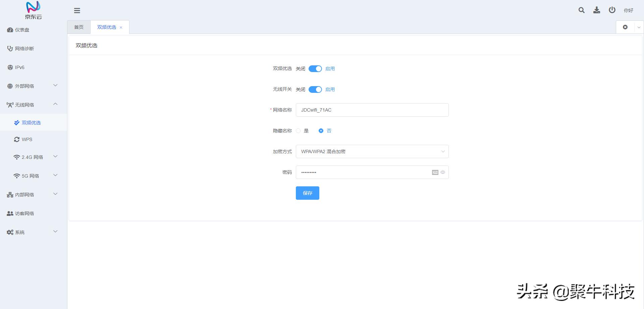
Task: Select 双频优选 in sidebar
Action: tap(34, 123)
